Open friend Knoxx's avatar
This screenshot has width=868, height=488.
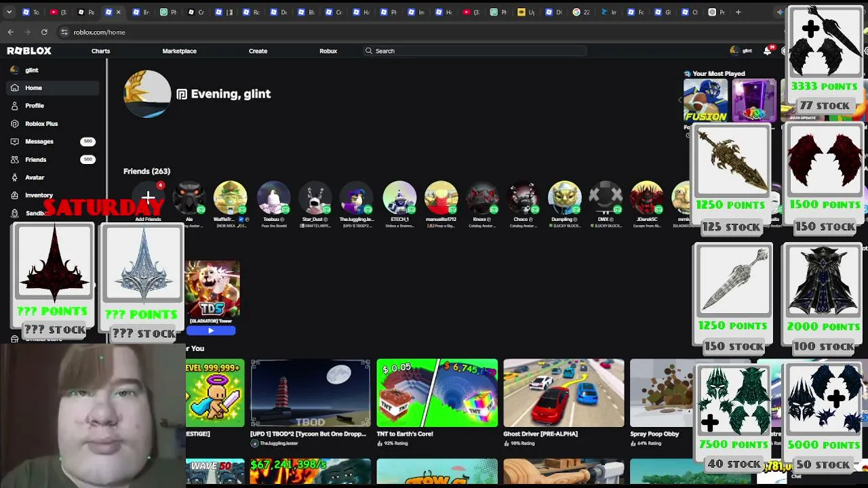click(482, 197)
